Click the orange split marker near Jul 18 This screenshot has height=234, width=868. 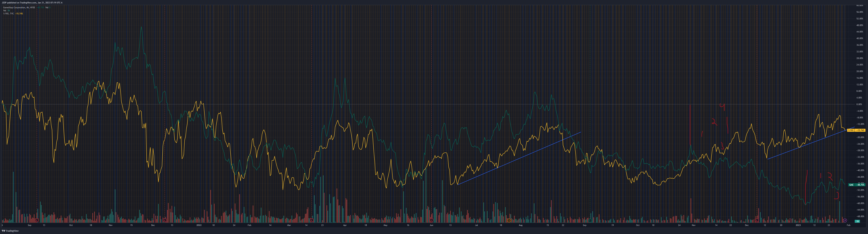(509, 221)
